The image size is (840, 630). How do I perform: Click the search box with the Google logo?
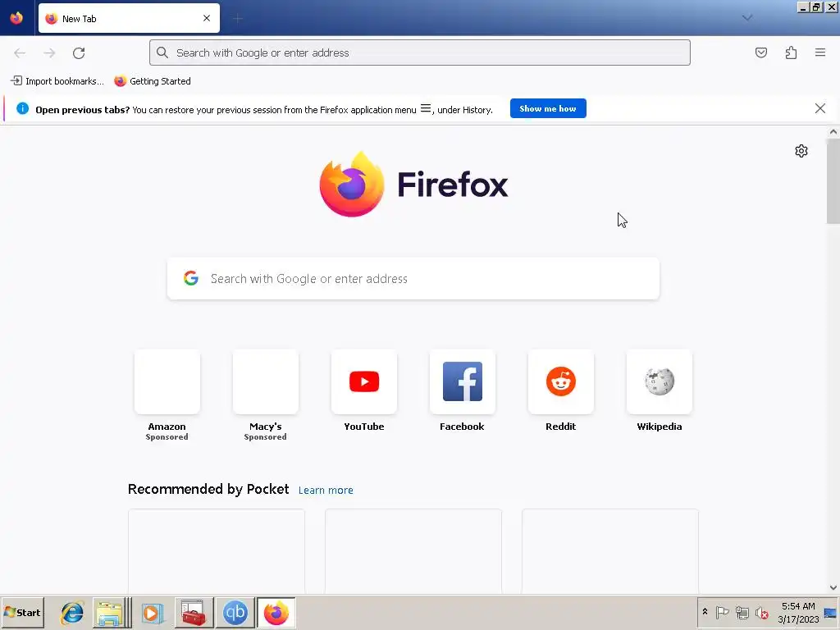pyautogui.click(x=413, y=279)
